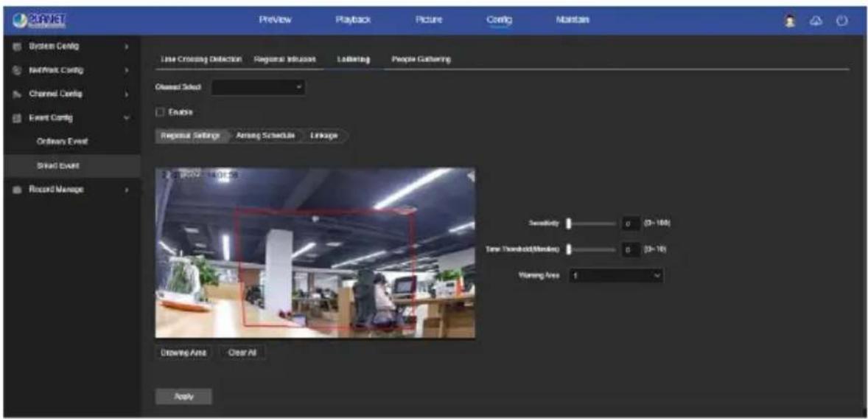This screenshot has height=419, width=868.
Task: Tick the Enable checkbox
Action: [159, 113]
